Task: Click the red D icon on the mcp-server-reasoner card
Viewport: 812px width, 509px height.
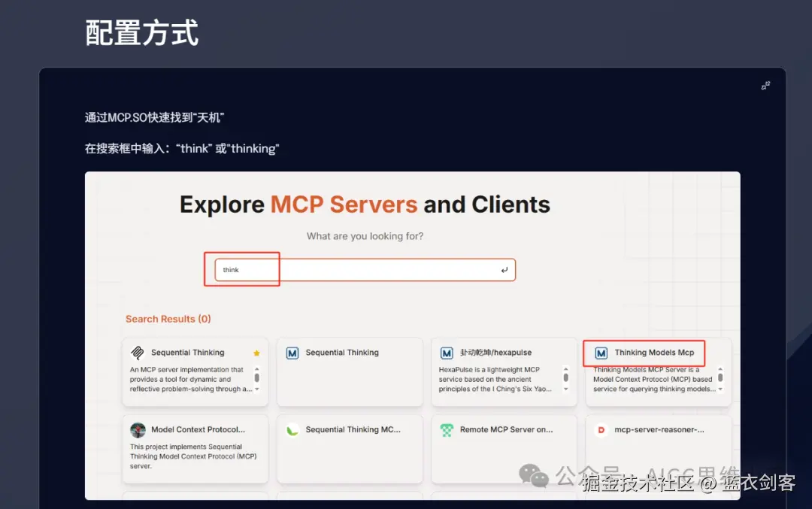Action: pyautogui.click(x=601, y=430)
